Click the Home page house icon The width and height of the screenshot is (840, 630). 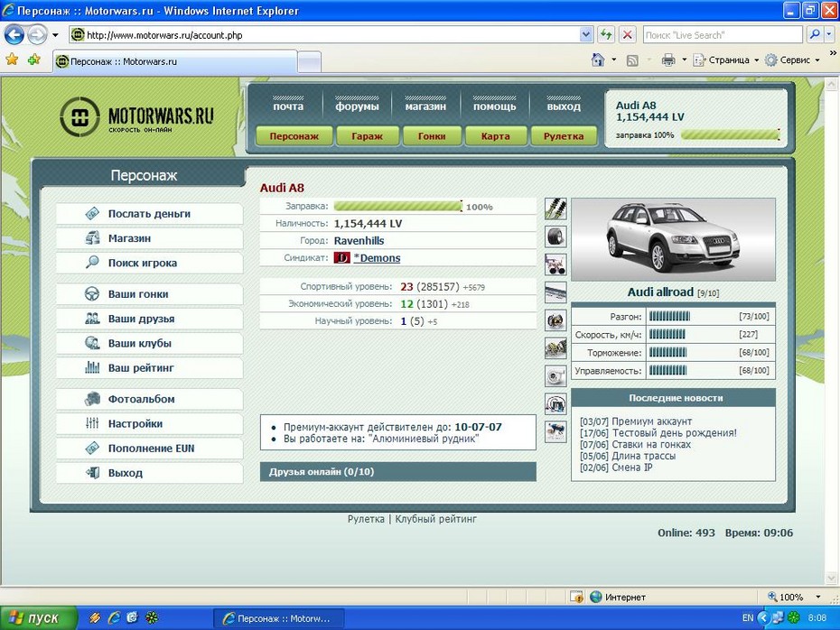pos(598,60)
